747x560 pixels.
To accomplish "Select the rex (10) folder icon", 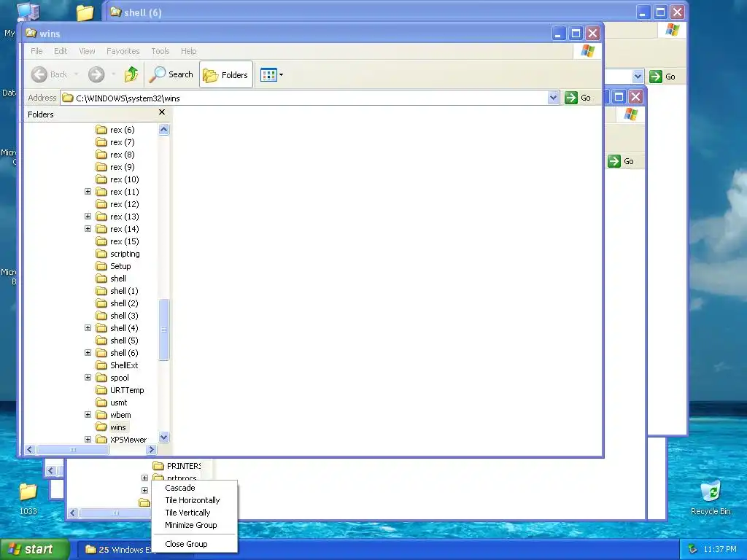I will pos(101,179).
